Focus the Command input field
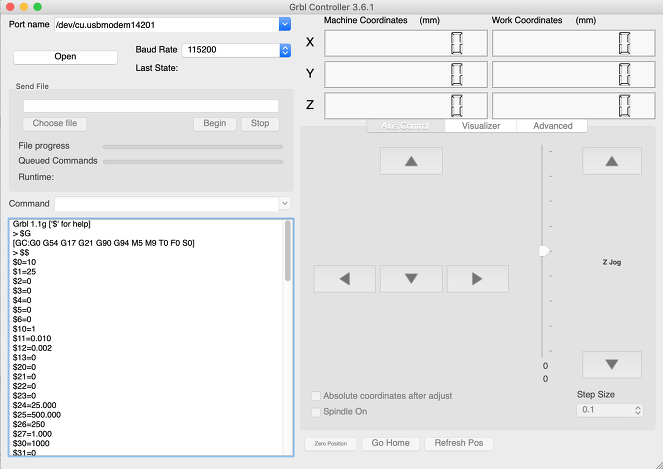Screen dimensions: 663x469 click(167, 203)
